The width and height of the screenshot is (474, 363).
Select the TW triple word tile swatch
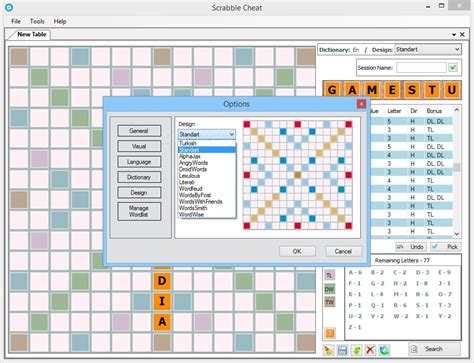329,302
